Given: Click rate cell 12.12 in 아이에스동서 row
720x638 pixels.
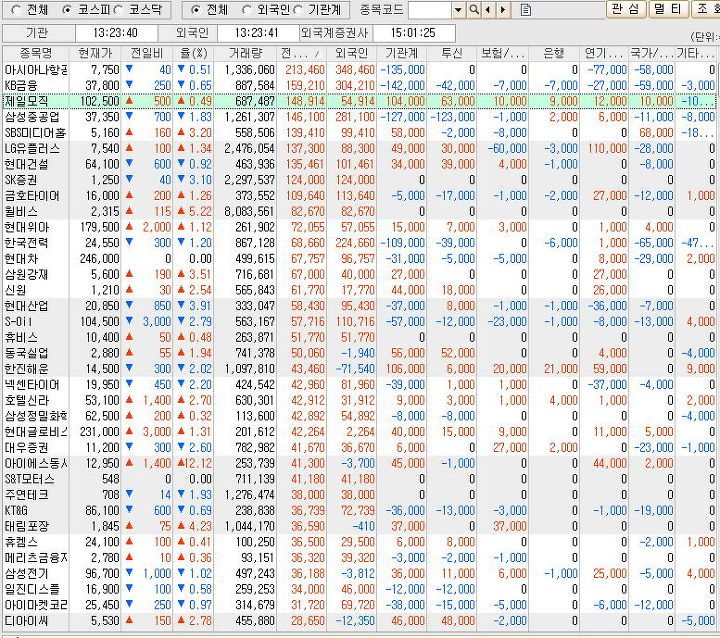Looking at the screenshot, I should click(x=198, y=463).
